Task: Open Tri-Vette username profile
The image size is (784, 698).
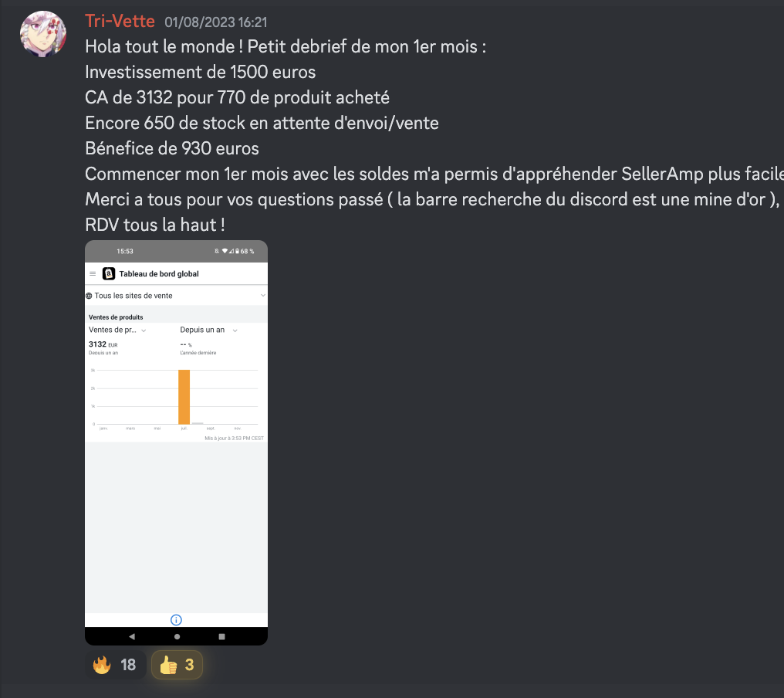Action: tap(120, 22)
